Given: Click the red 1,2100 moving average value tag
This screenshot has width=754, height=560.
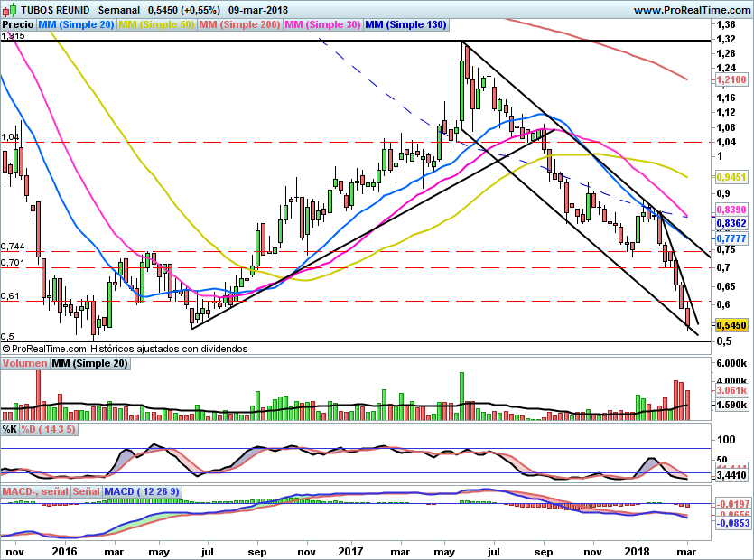Looking at the screenshot, I should click(x=731, y=80).
